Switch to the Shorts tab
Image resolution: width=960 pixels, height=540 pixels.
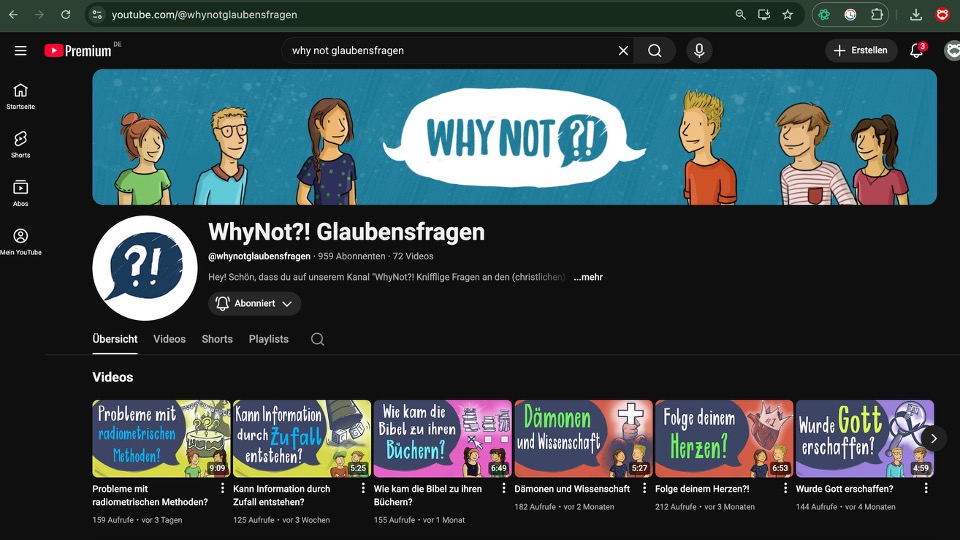point(217,339)
